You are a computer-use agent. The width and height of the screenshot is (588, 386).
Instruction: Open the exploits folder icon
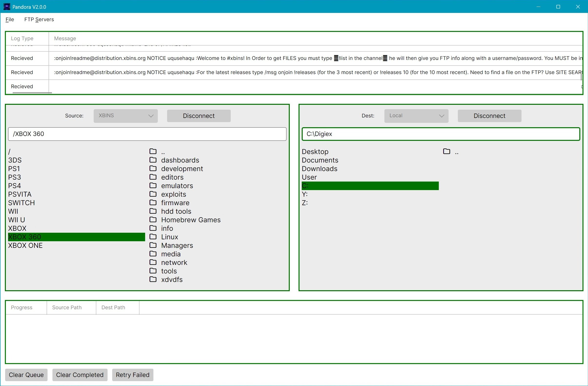pos(153,194)
